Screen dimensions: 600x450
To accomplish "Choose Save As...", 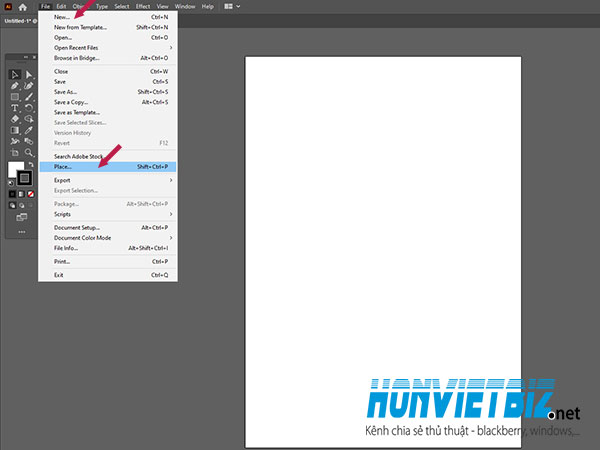I will point(108,92).
